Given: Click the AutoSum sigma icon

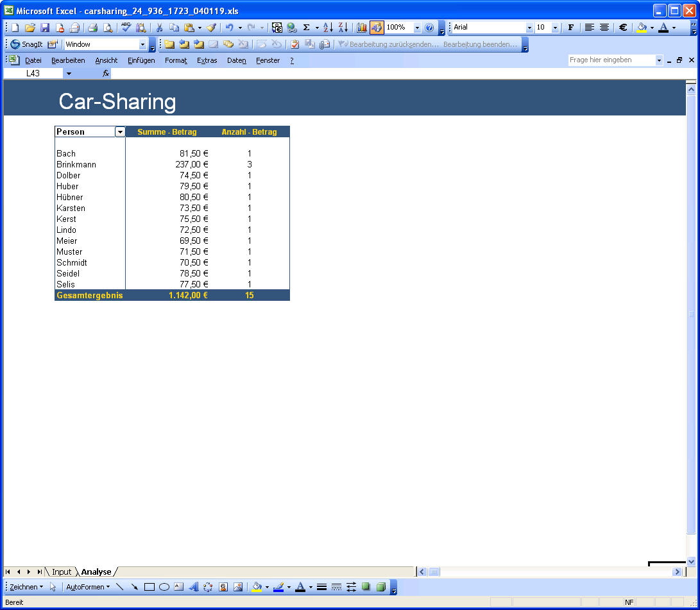Looking at the screenshot, I should click(x=306, y=28).
